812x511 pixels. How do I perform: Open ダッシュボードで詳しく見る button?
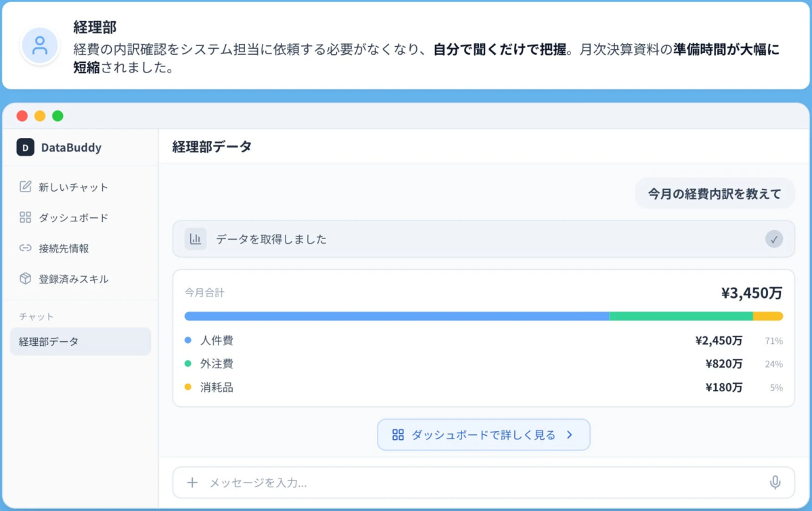click(483, 435)
